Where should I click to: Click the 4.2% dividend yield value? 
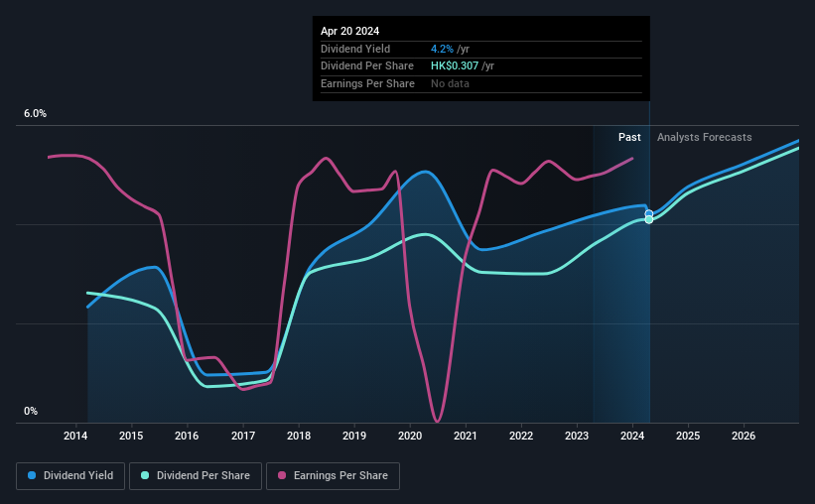[x=442, y=49]
